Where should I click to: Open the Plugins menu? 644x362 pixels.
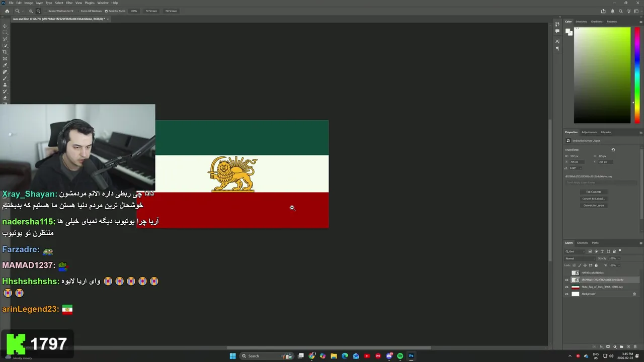coord(90,3)
